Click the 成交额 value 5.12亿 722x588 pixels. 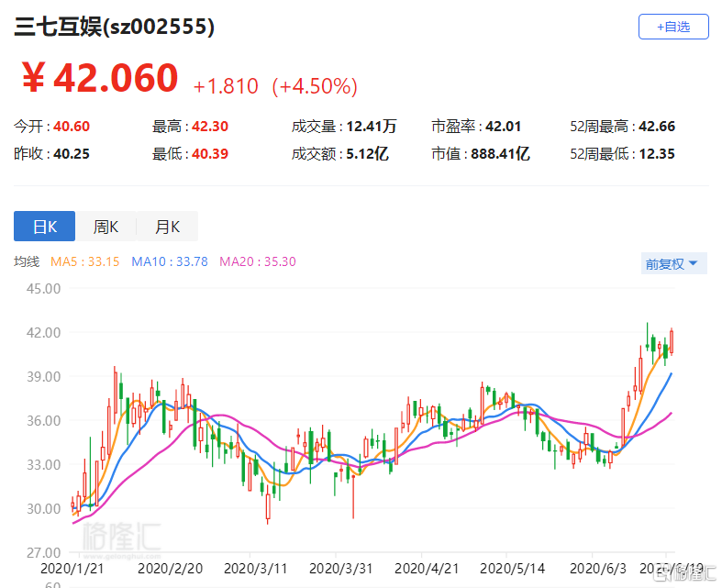pyautogui.click(x=367, y=153)
